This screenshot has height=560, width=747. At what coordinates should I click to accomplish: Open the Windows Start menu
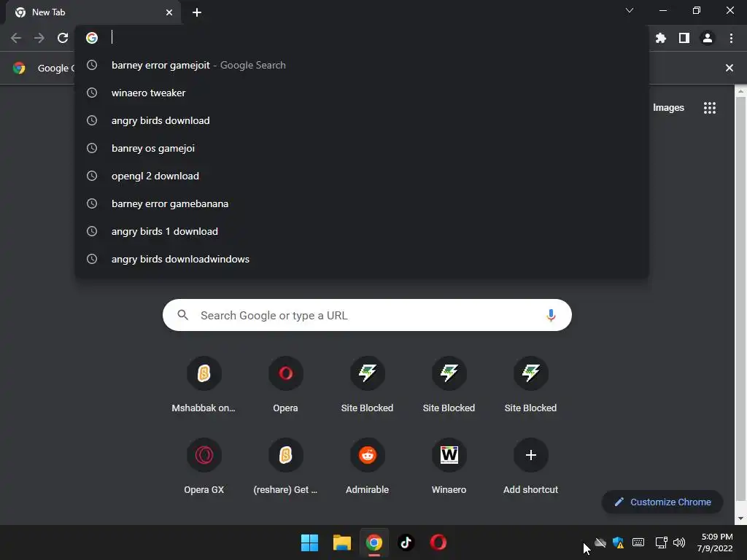309,542
